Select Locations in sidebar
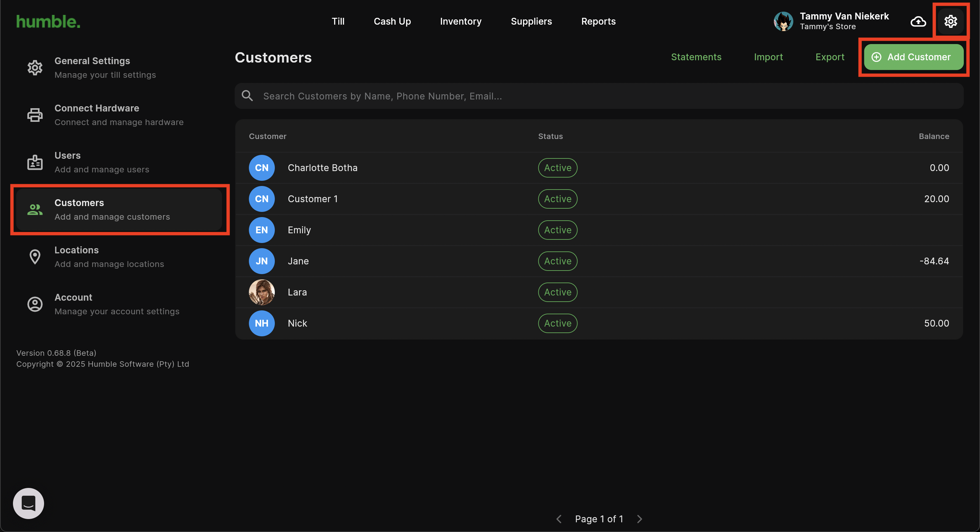 (x=119, y=257)
